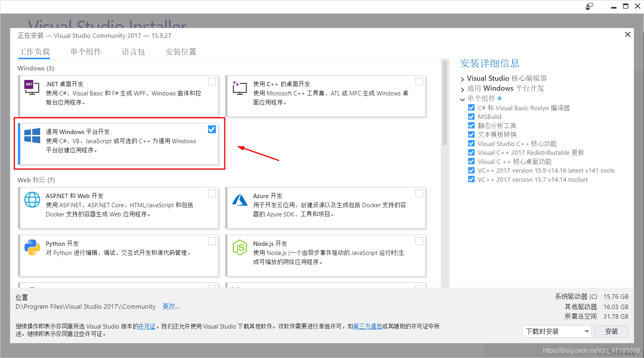Click the workloads list vertical scrollbar

tap(445, 103)
